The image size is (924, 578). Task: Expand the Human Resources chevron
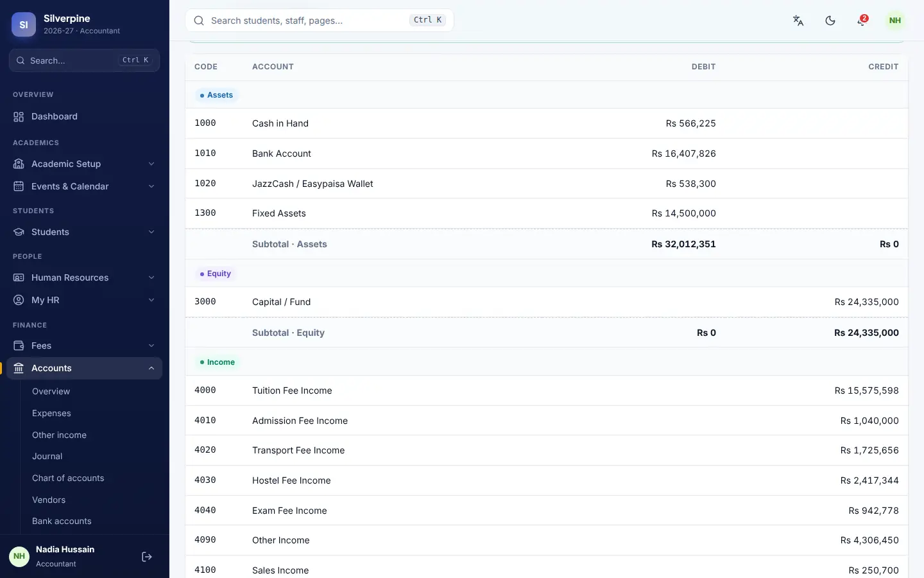click(x=151, y=277)
